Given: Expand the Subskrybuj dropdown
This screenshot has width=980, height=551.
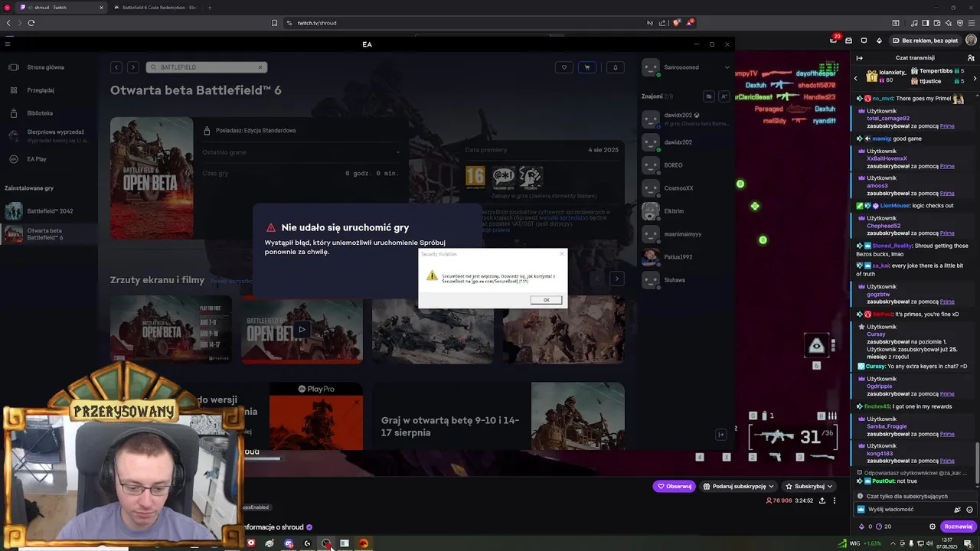Looking at the screenshot, I should [x=808, y=486].
